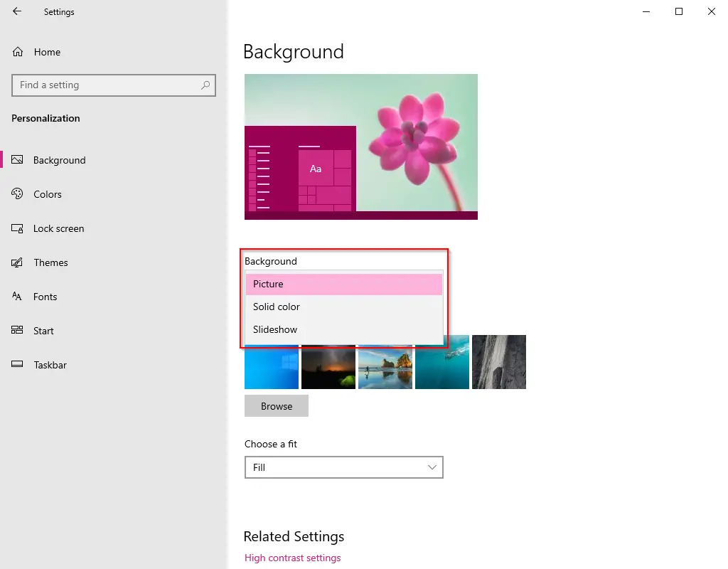Click the Fonts icon
Screen dimensions: 728x569
(17, 297)
